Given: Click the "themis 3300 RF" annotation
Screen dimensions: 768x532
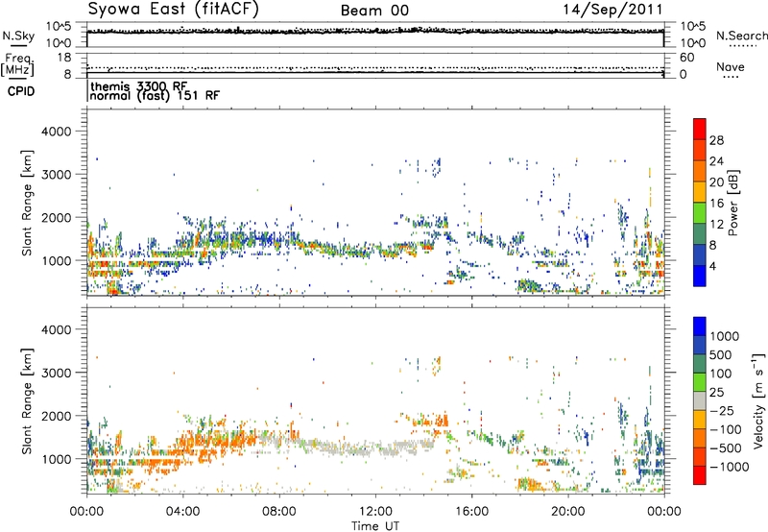Looking at the screenshot, I should point(139,86).
